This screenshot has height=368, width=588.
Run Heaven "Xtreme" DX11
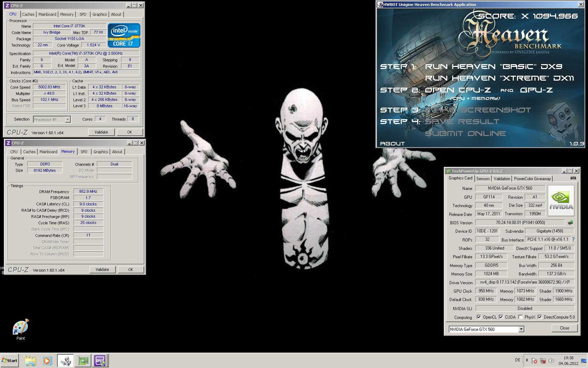(499, 78)
